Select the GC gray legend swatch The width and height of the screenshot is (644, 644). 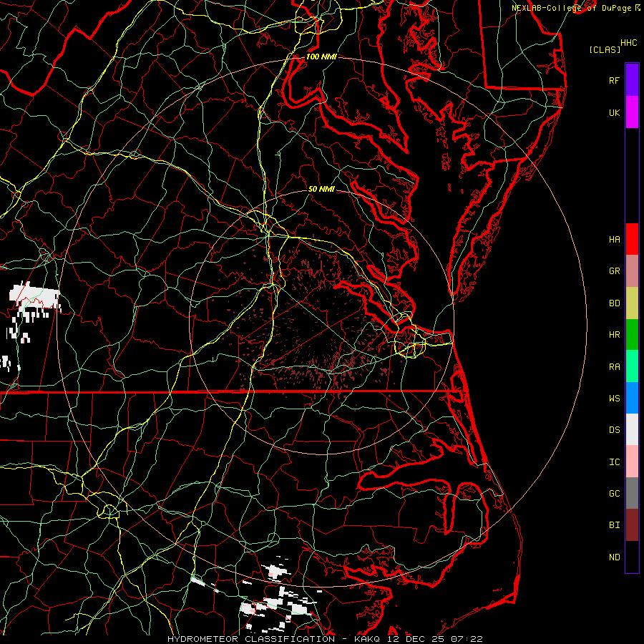632,493
